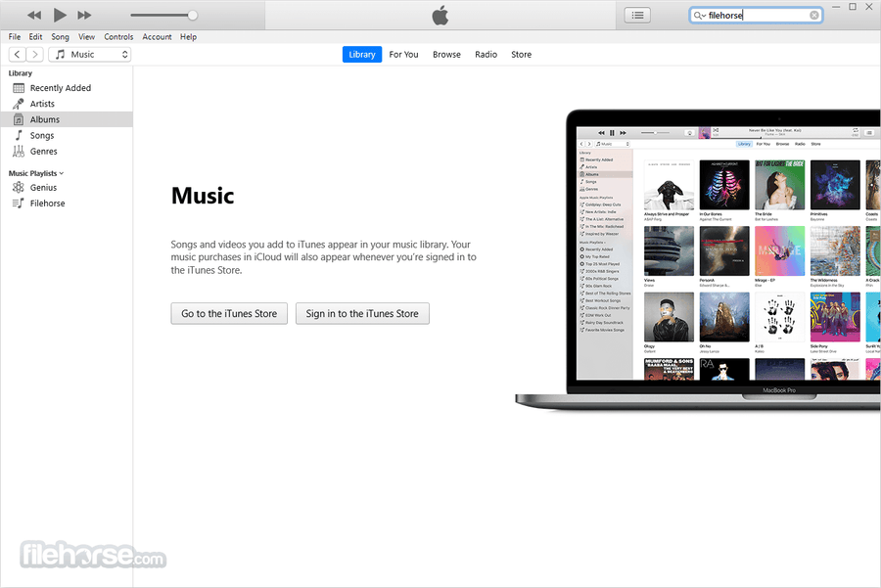Click the Apple logo in the status display

[x=440, y=15]
